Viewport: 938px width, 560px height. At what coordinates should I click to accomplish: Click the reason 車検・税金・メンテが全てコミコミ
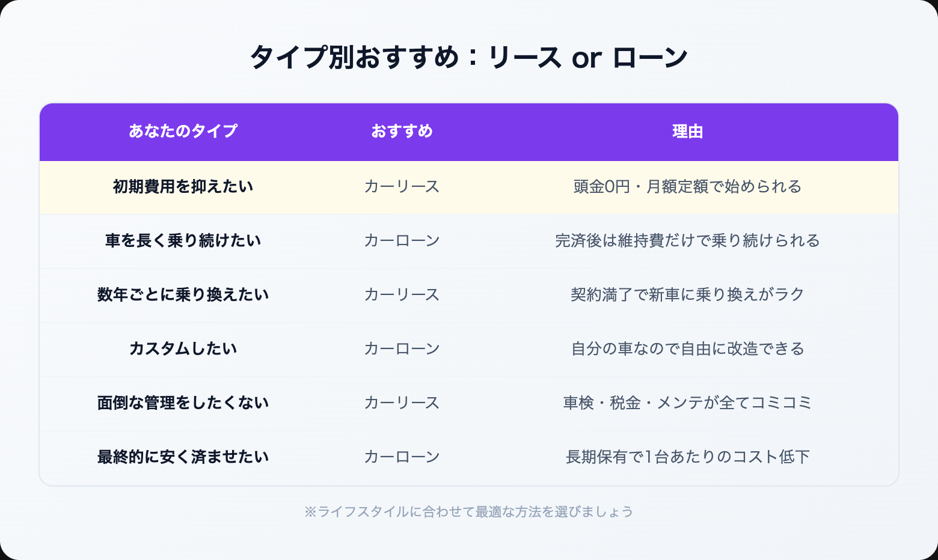(x=687, y=403)
